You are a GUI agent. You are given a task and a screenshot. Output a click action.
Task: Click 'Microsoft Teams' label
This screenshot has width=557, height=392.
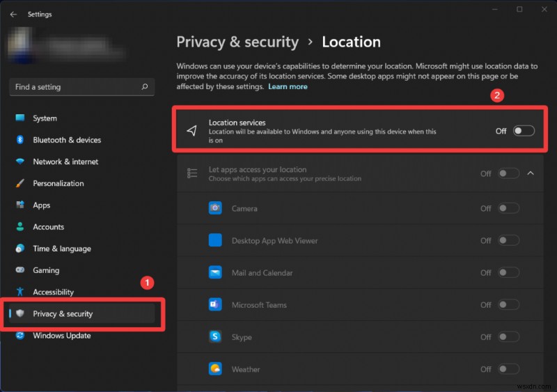[x=259, y=305]
